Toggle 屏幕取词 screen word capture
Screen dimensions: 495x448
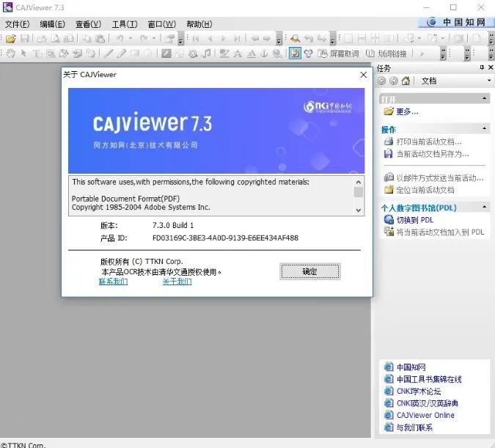(x=338, y=54)
